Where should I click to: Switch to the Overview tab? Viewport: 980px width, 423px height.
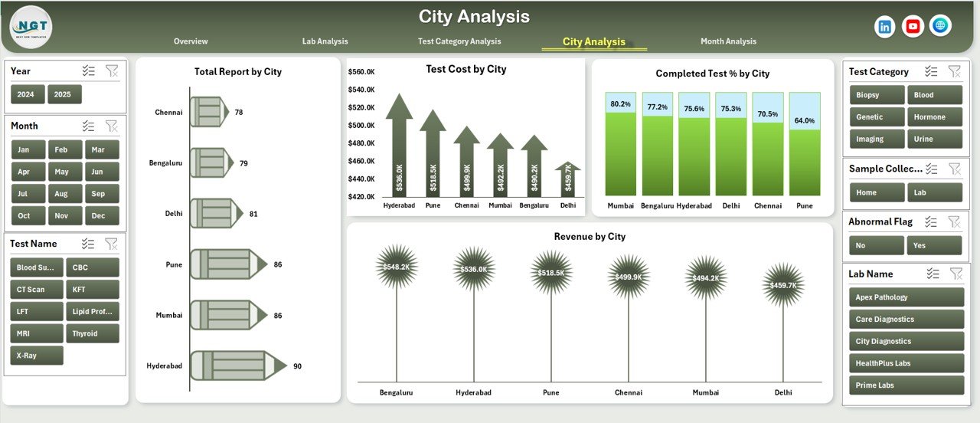(x=191, y=41)
